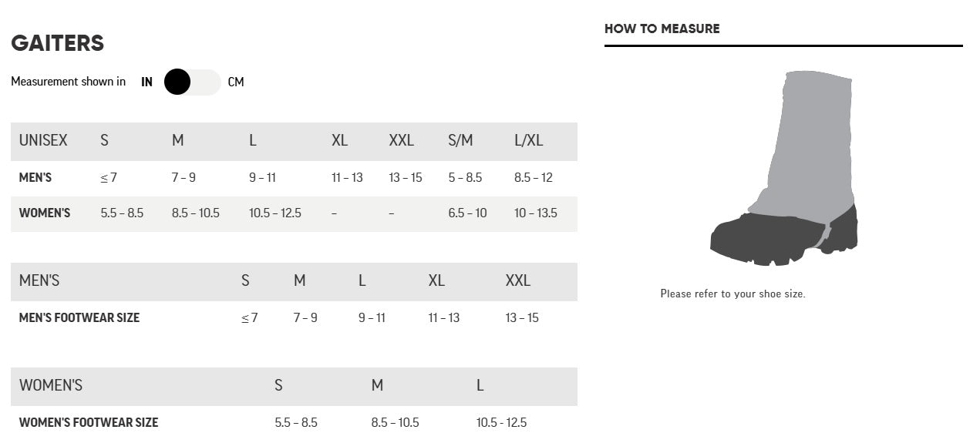The width and height of the screenshot is (980, 443).
Task: Click MEN'S FOOTWEAR SIZE row label
Action: [x=79, y=317]
